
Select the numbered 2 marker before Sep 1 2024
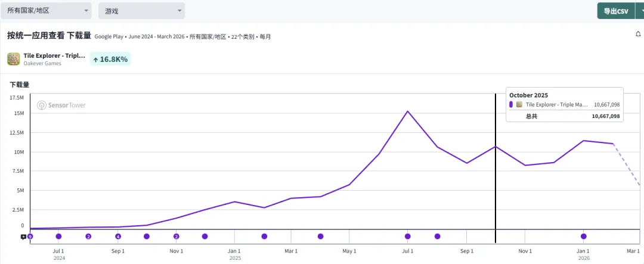[x=88, y=237]
